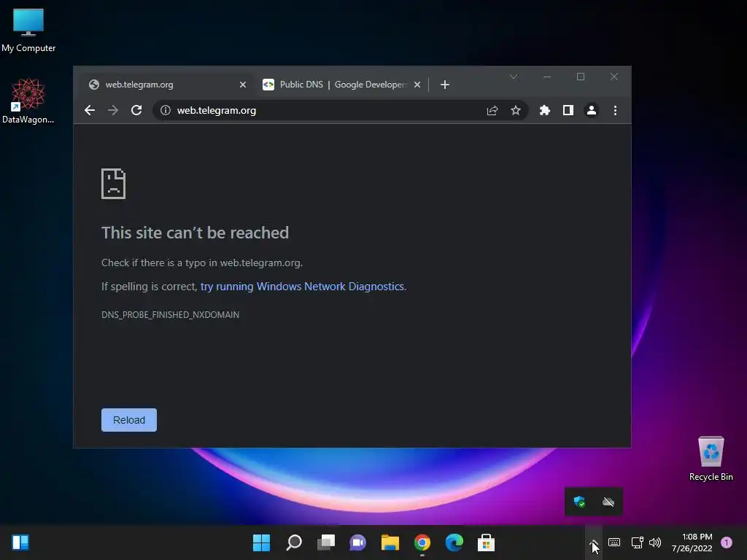Open taskbar Search magnifier

coord(293,542)
